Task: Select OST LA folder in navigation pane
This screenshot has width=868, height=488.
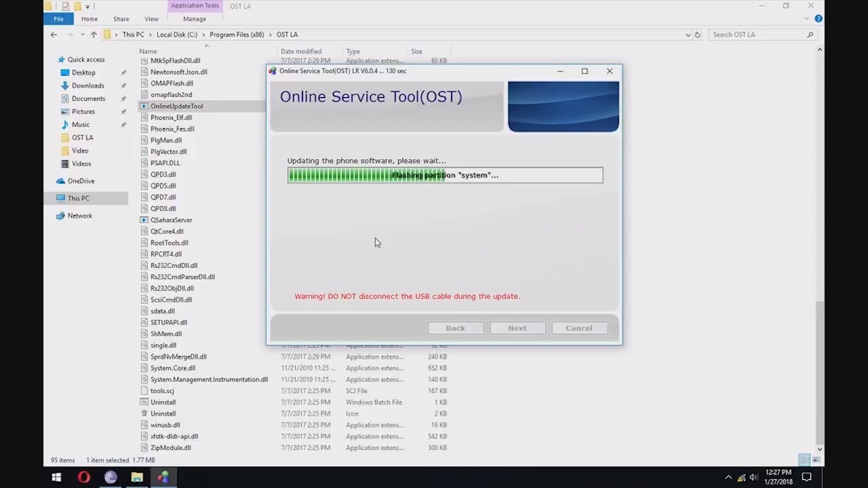Action: click(82, 138)
